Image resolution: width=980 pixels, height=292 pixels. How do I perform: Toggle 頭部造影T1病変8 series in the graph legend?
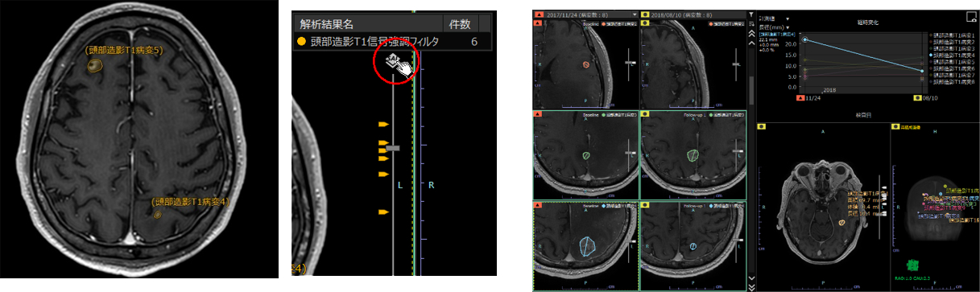(953, 81)
